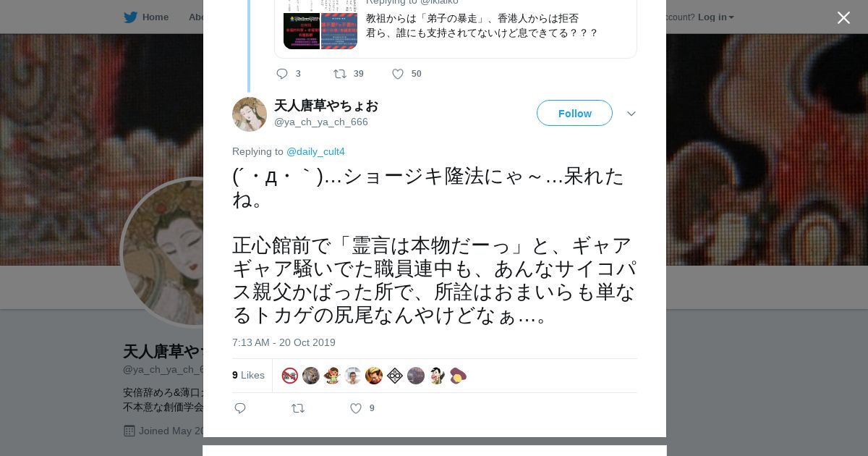Open the 7:13 AM - 20 Oct 2019 timestamp
The image size is (868, 456).
click(x=284, y=342)
